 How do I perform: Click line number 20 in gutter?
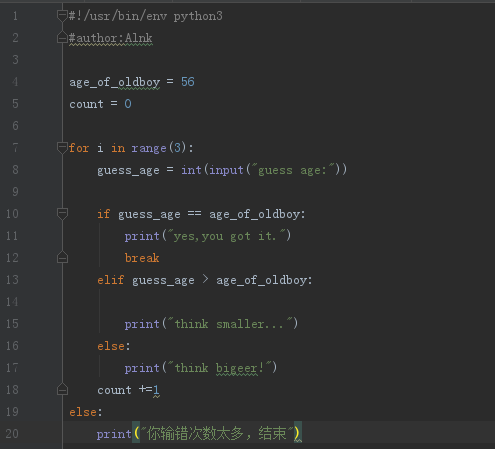pyautogui.click(x=12, y=434)
